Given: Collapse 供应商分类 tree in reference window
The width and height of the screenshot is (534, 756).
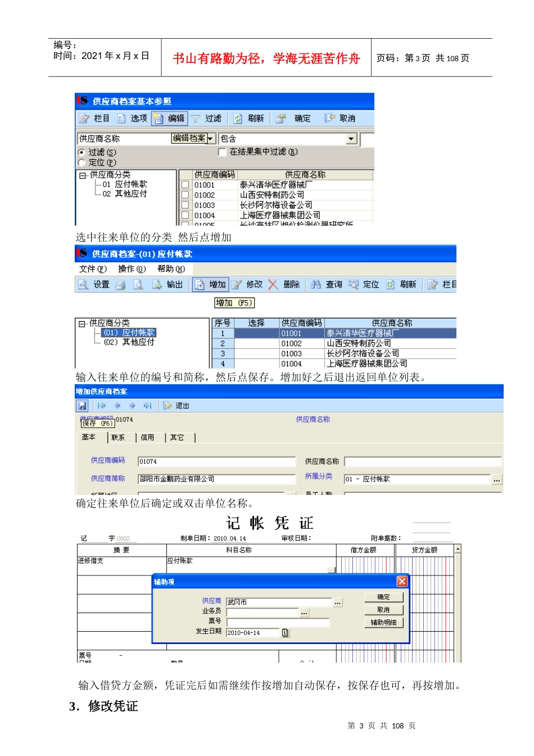Looking at the screenshot, I should pyautogui.click(x=83, y=175).
